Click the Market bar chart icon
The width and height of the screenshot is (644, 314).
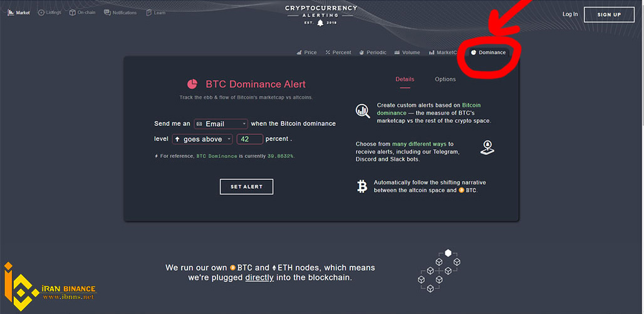click(x=11, y=13)
